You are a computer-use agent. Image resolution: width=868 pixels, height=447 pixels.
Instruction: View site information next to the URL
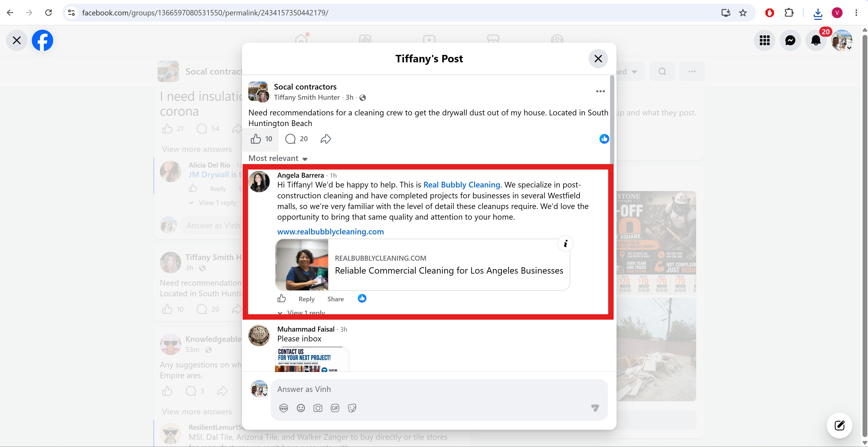71,13
